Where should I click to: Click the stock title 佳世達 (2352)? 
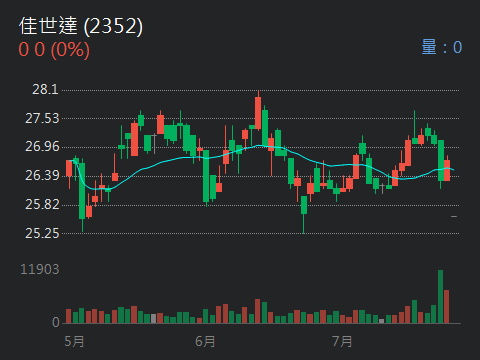click(81, 26)
